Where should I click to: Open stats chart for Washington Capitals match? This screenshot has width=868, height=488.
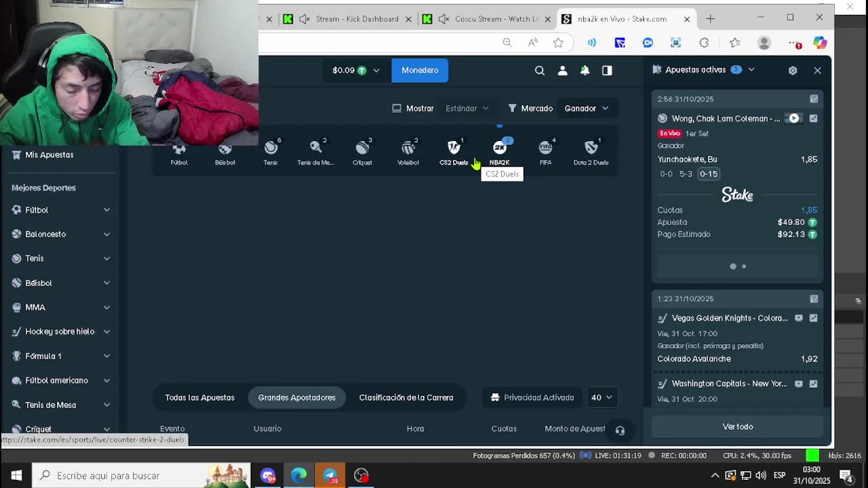pyautogui.click(x=813, y=384)
